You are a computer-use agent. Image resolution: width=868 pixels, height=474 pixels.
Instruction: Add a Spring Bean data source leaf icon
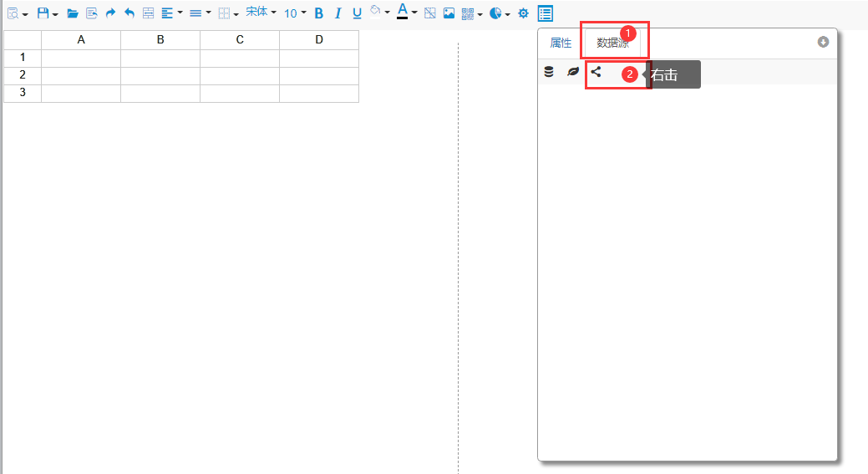573,71
